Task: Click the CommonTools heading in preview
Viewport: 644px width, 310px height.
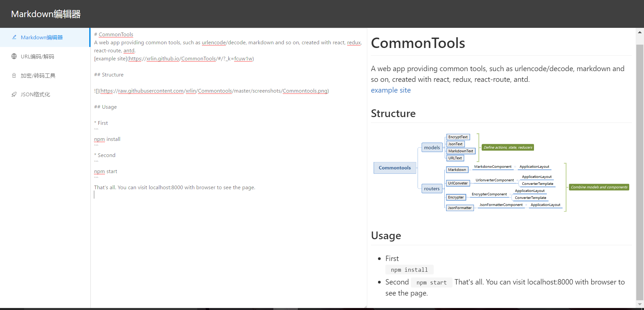Action: [418, 43]
